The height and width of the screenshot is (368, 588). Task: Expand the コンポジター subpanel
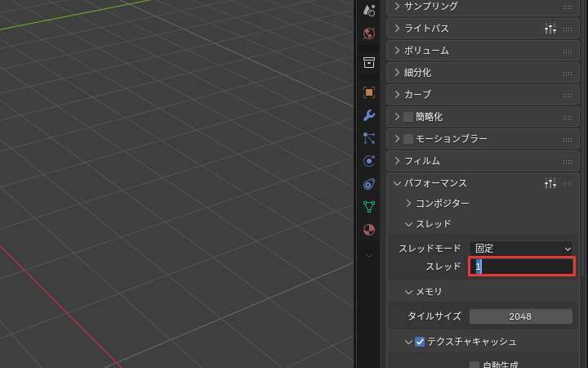coord(409,203)
